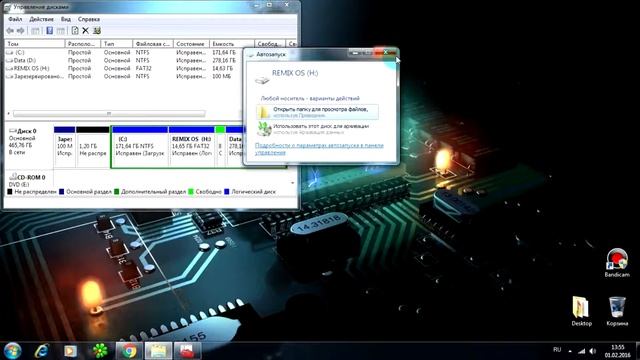Image resolution: width=640 pixels, height=360 pixels.
Task: Click the volume speaker tray icon
Action: point(593,351)
